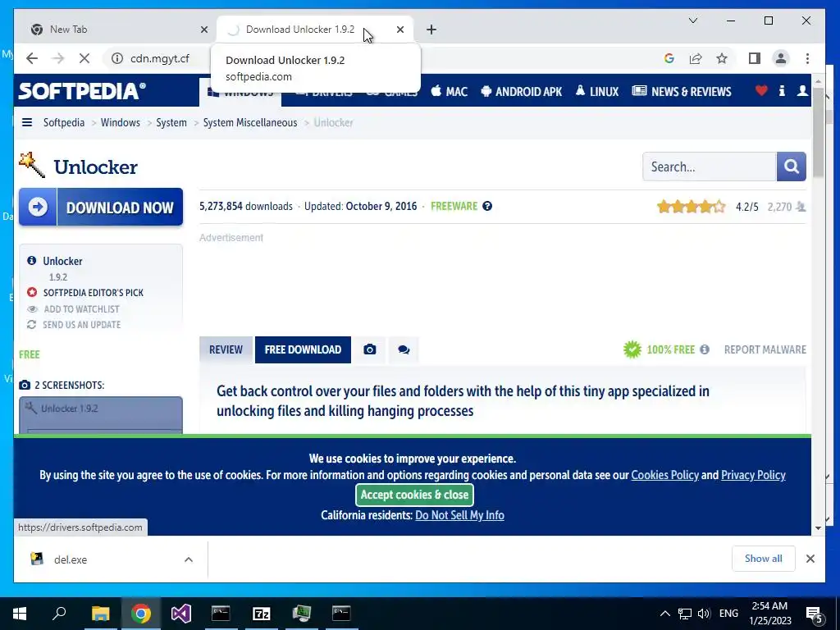Click 100% FREE info icon
This screenshot has height=630, width=840.
coord(705,349)
